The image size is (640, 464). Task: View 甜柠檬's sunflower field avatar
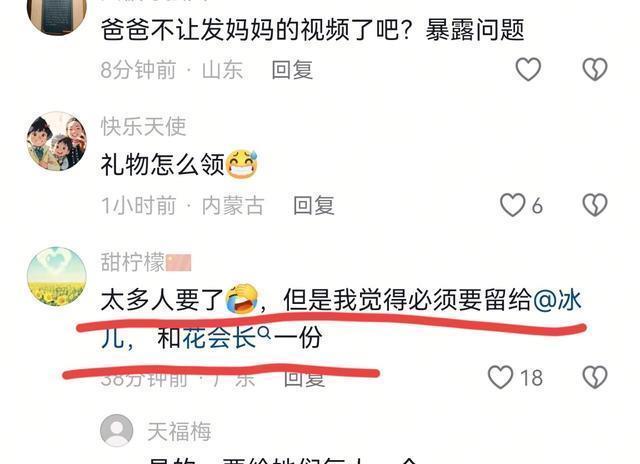point(57,276)
